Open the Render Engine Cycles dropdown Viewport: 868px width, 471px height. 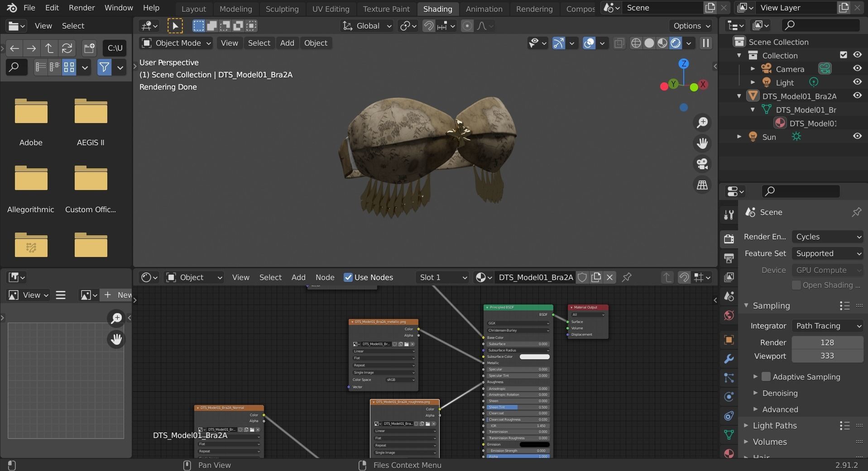(x=827, y=237)
